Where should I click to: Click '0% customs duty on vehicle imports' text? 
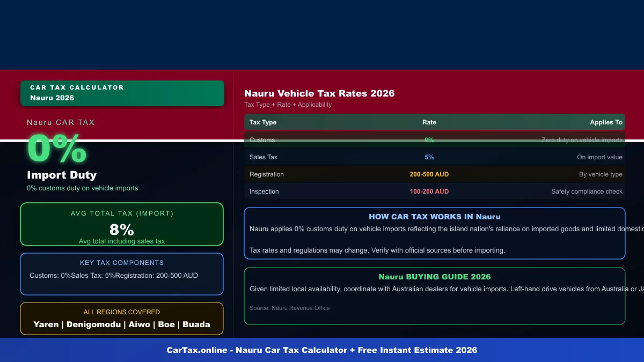click(x=83, y=188)
